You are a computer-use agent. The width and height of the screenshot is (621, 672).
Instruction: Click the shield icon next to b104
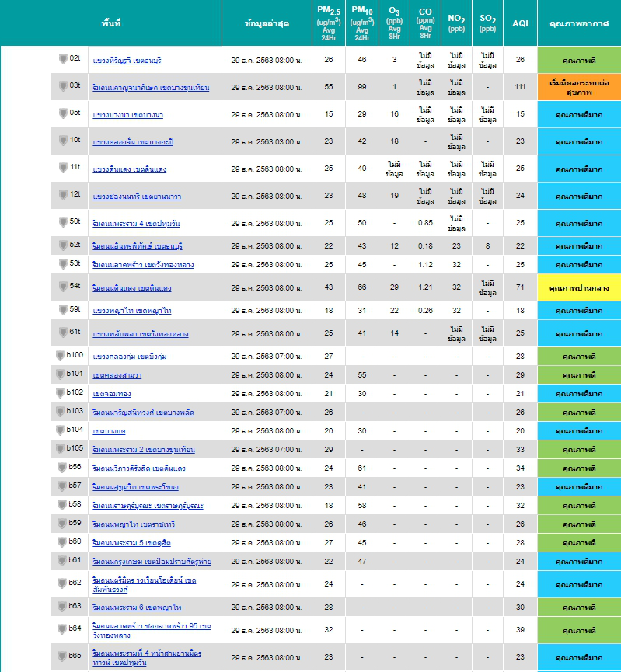(x=60, y=430)
